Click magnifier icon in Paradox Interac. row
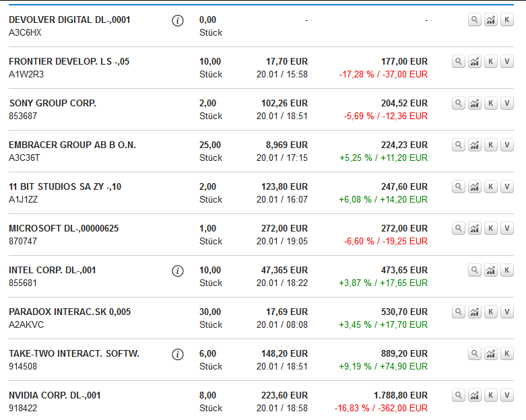526x420 pixels. coord(458,312)
